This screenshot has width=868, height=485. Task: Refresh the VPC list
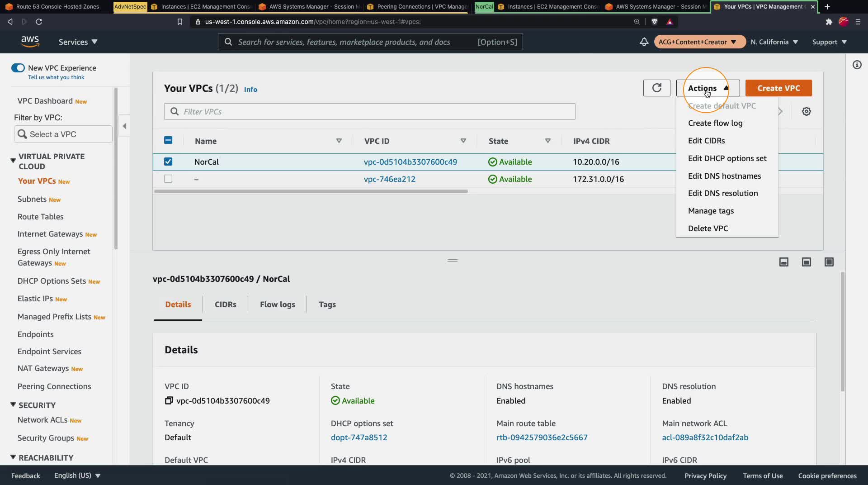coord(656,88)
